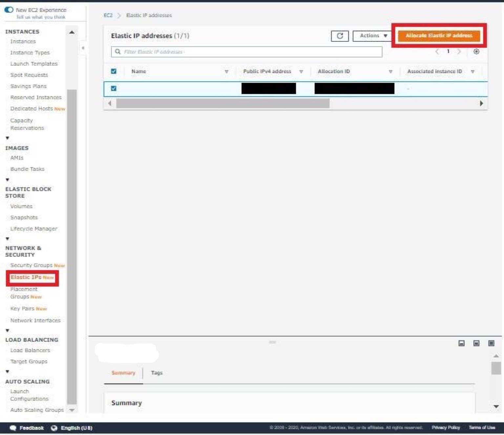
Task: Open the Feedback link
Action: [x=31, y=428]
